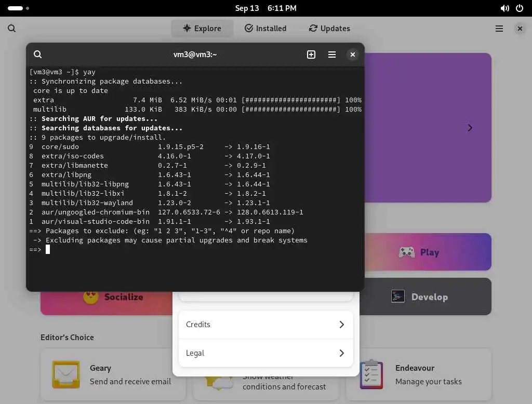Switch to the Updates tab
532x404 pixels.
329,29
